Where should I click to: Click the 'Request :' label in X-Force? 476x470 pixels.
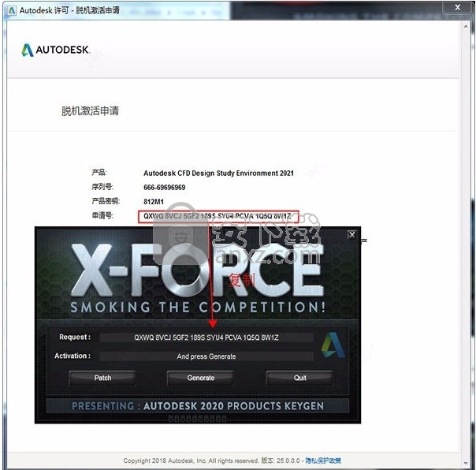[x=75, y=337]
